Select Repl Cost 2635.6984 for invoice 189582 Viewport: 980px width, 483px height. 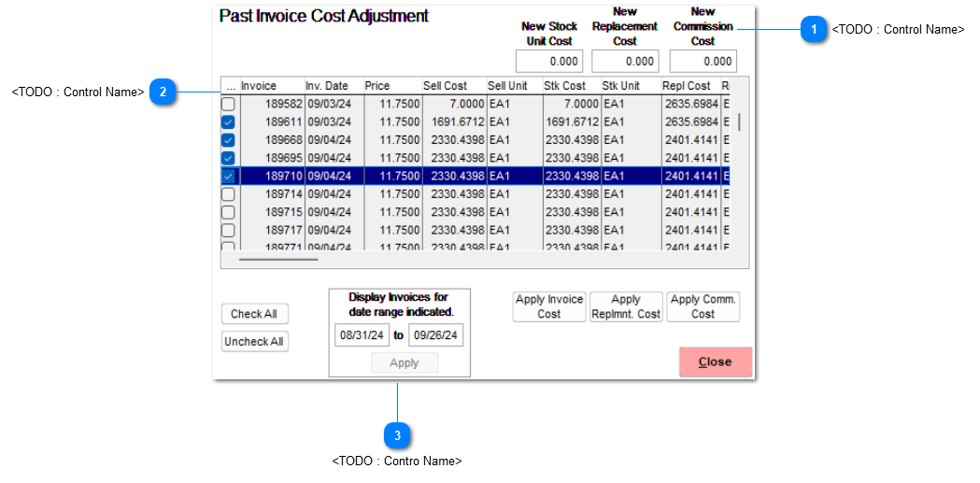[690, 104]
